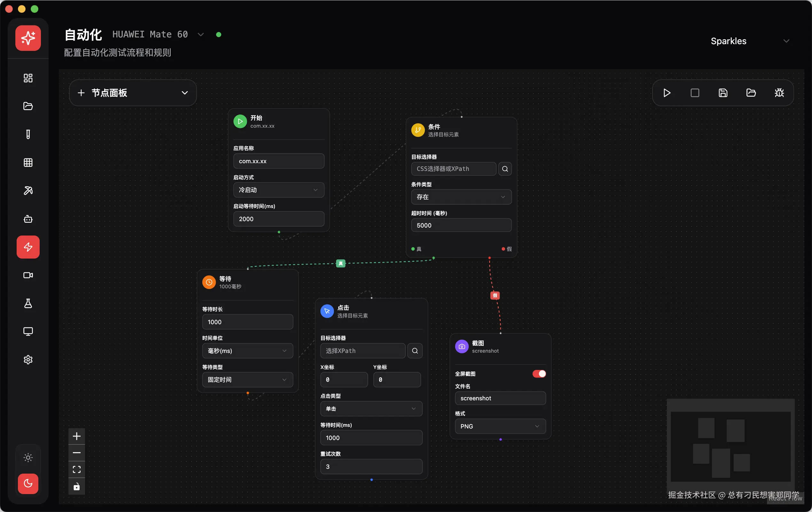Open the 冷启动 launch mode dropdown
This screenshot has width=812, height=512.
coord(278,190)
